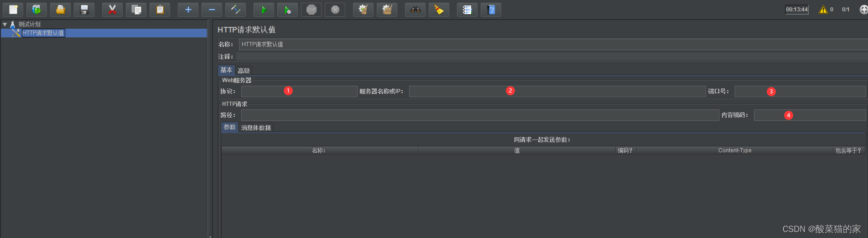Select 测试计划 in the tree
This screenshot has height=238, width=868.
tap(29, 24)
